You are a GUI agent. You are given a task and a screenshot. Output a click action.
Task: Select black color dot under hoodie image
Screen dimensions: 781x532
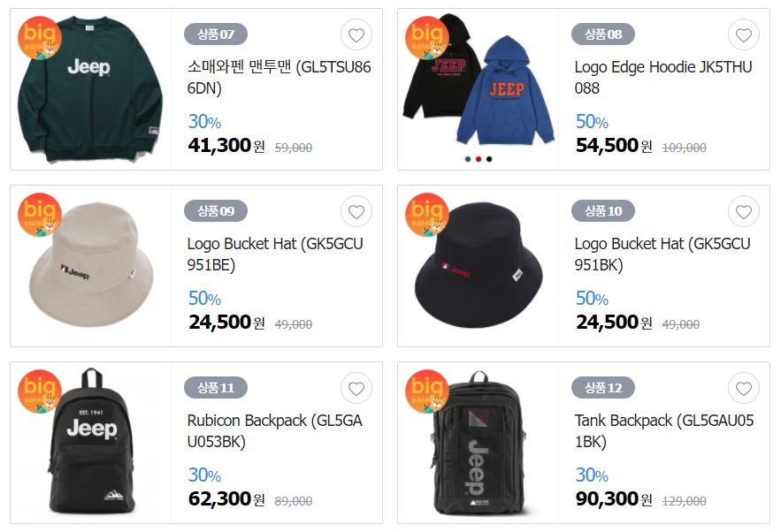[489, 159]
